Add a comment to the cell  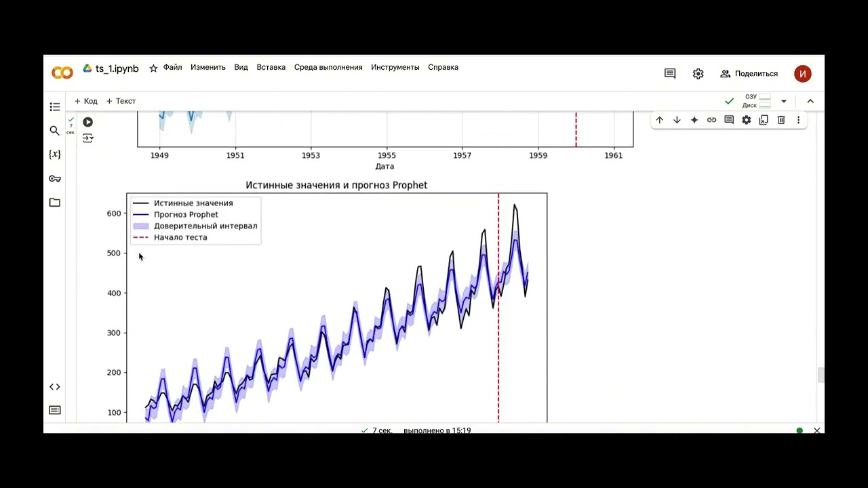coord(729,120)
